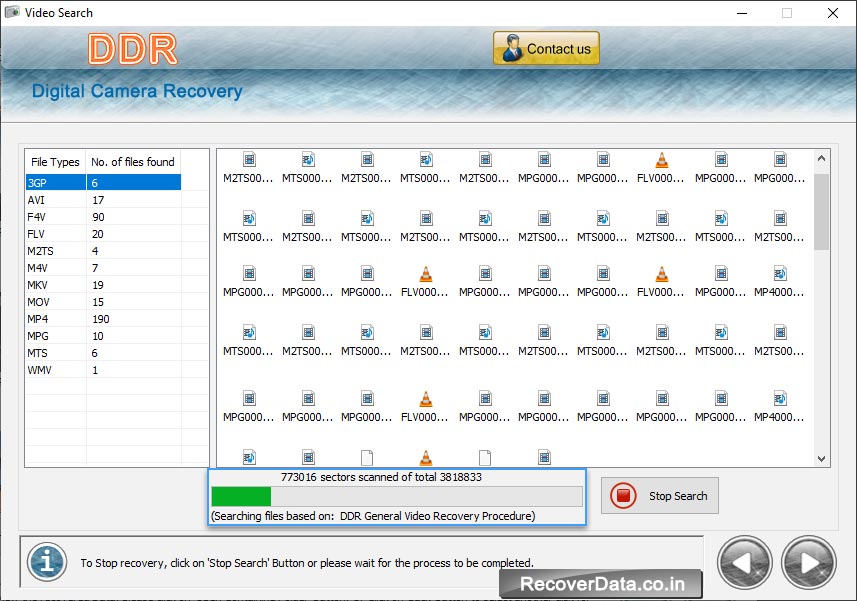Click the orange DDR logo
Screen dimensions: 857x601
pos(133,49)
